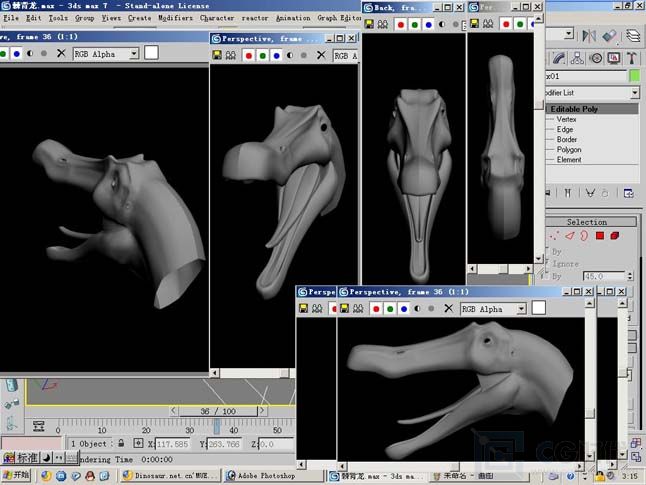
Task: Click the time slider showing 36 / 100
Action: coord(218,411)
